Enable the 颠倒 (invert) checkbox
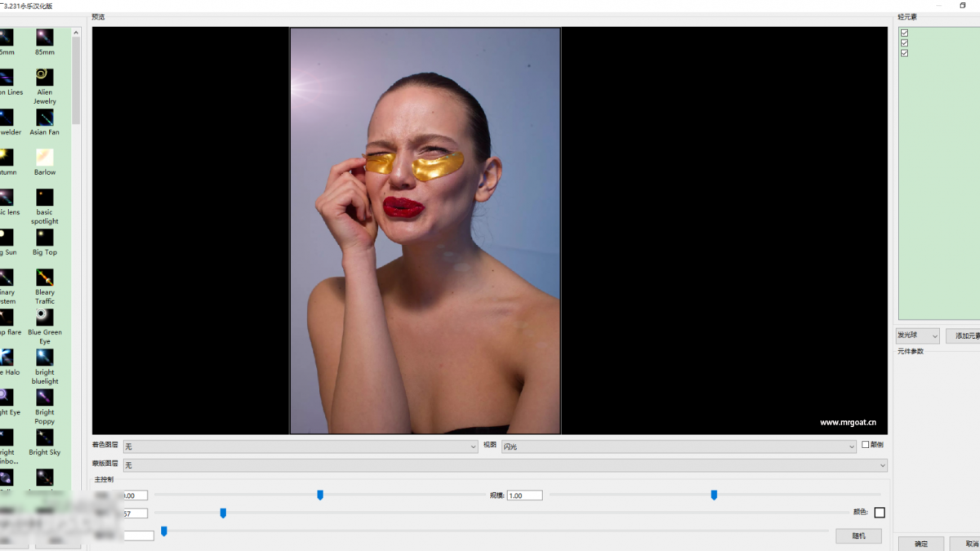980x551 pixels. pos(866,445)
